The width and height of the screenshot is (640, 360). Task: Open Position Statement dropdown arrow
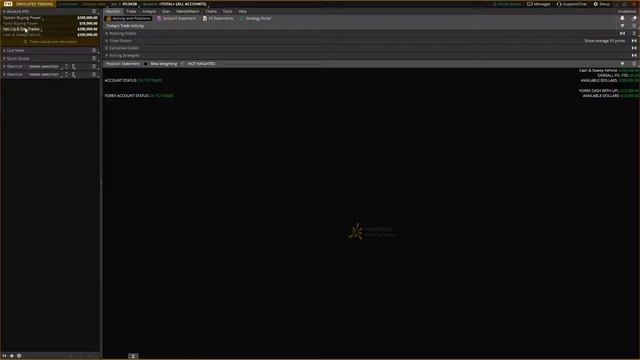tap(622, 64)
